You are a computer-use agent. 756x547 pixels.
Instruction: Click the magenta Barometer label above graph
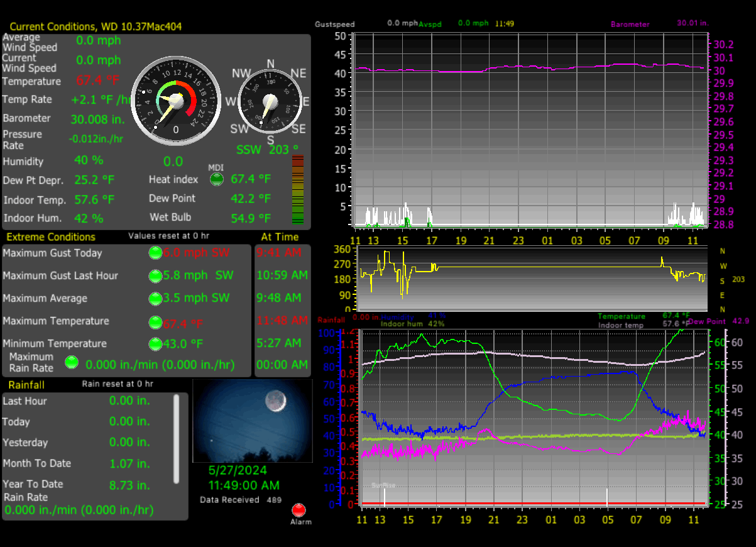(630, 25)
